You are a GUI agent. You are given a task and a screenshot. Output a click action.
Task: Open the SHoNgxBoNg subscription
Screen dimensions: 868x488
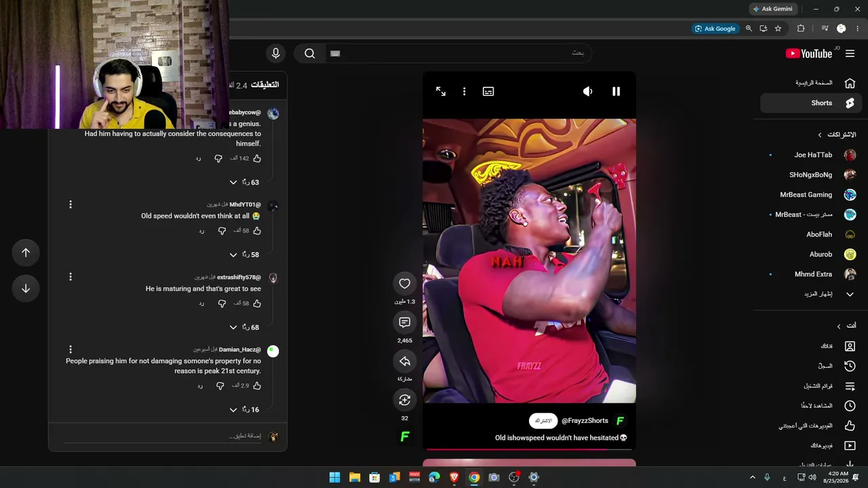(811, 175)
